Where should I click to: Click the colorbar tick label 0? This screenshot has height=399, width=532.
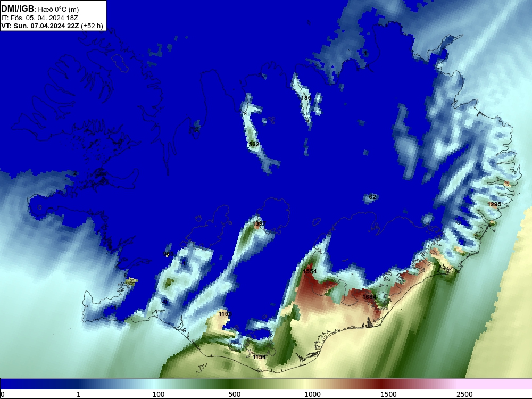tap(3, 394)
